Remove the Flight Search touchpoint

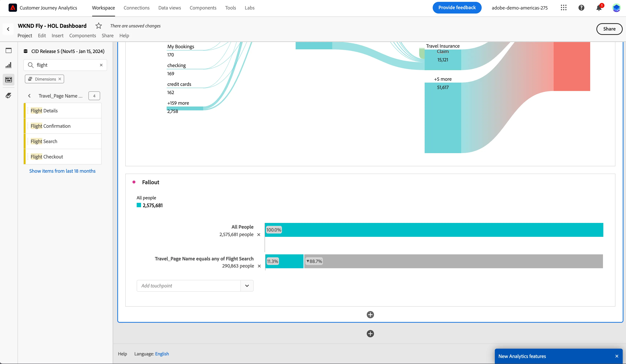tap(259, 266)
